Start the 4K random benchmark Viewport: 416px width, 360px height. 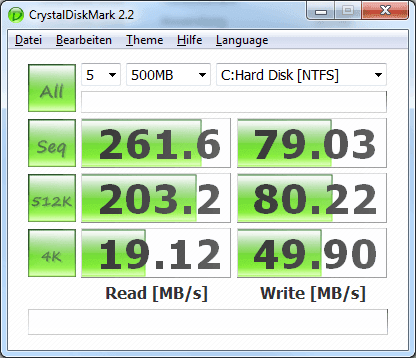pyautogui.click(x=52, y=253)
